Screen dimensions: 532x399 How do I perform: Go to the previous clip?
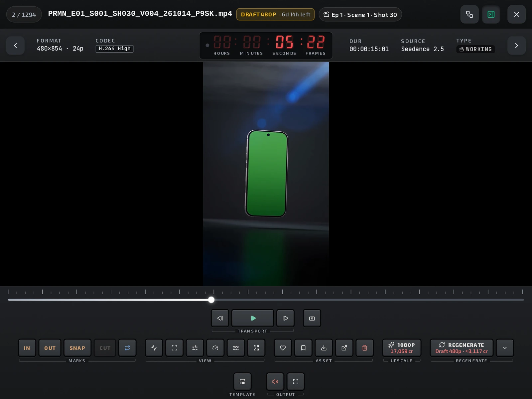click(x=15, y=46)
